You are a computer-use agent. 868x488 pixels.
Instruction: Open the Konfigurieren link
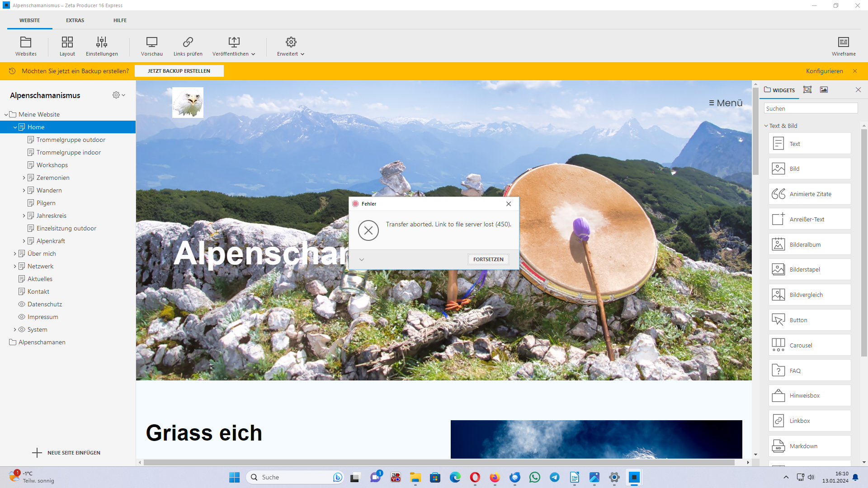(x=824, y=71)
